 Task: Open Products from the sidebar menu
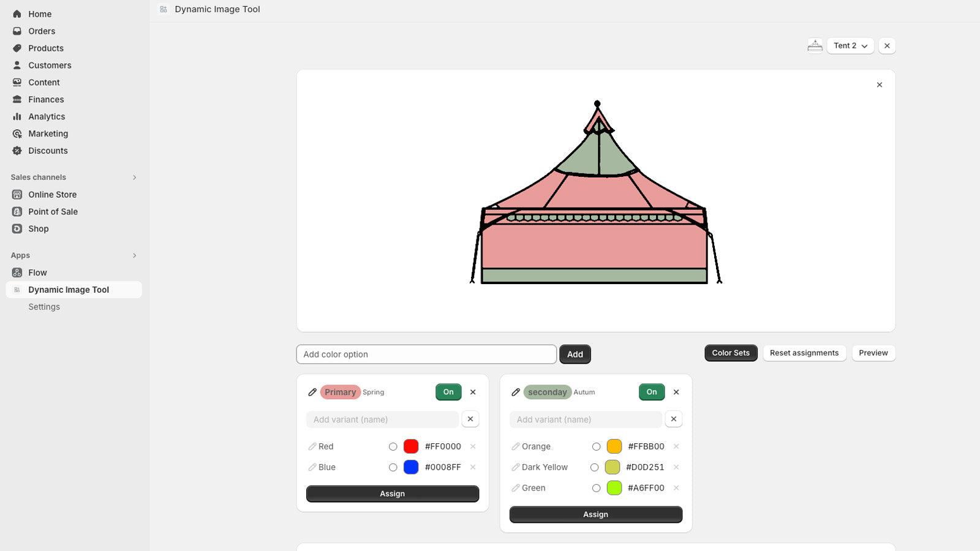click(45, 48)
